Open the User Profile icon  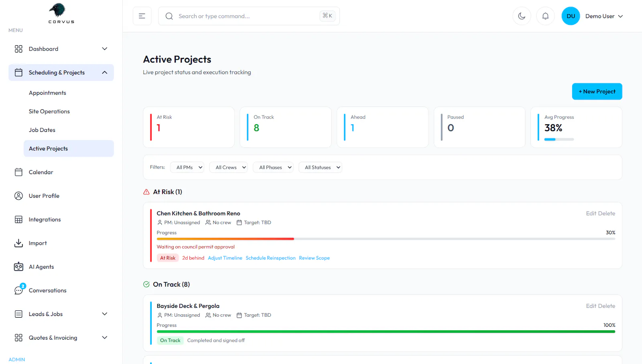(18, 196)
